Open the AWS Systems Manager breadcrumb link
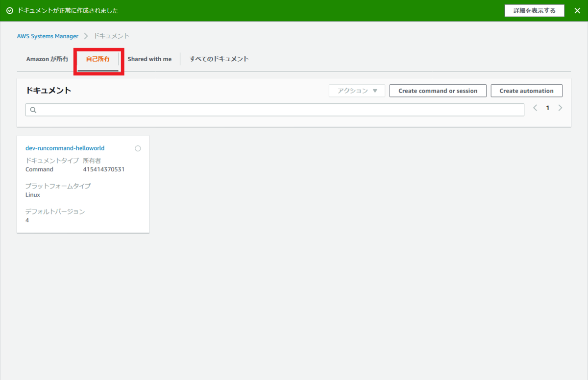 (x=48, y=36)
